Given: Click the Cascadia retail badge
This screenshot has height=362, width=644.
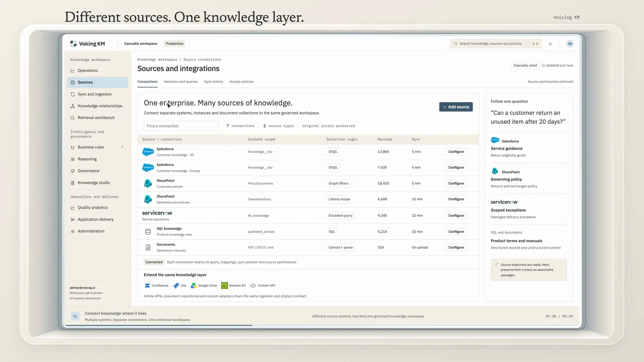Looking at the screenshot, I should [525, 65].
